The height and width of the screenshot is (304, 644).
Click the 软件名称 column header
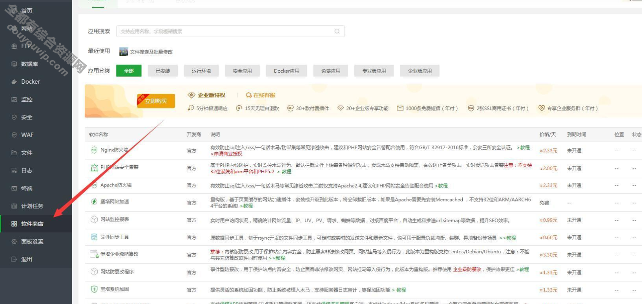(x=99, y=134)
